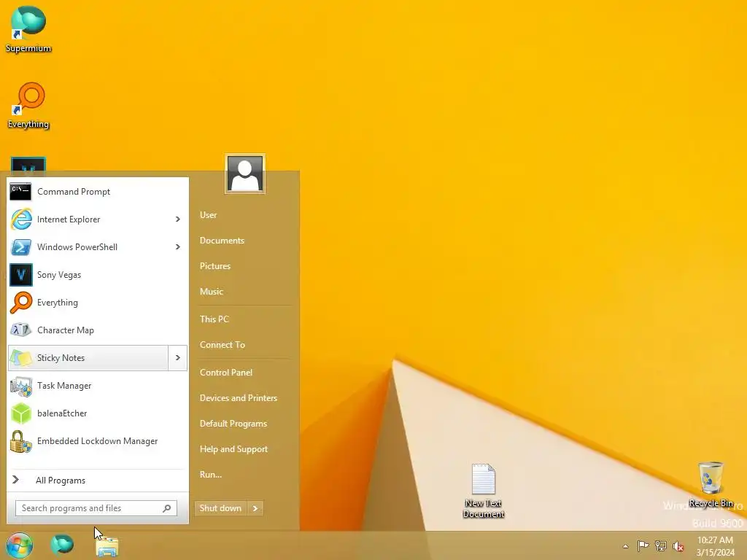The height and width of the screenshot is (560, 747).
Task: Expand All Programs list
Action: pos(98,480)
